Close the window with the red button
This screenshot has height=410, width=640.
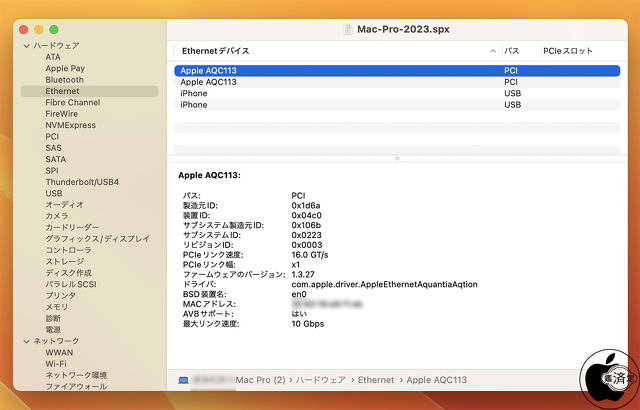click(x=23, y=29)
